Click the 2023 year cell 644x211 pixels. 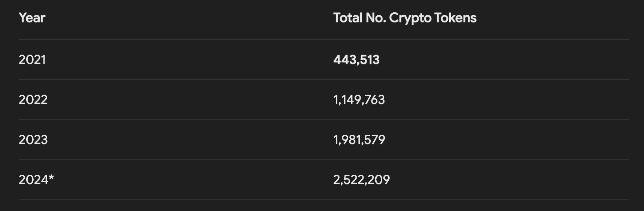pyautogui.click(x=33, y=140)
